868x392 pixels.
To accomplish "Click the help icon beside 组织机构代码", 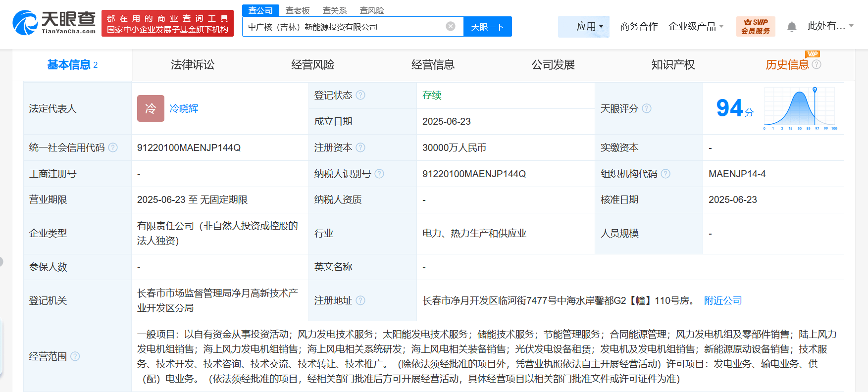I will tap(665, 174).
